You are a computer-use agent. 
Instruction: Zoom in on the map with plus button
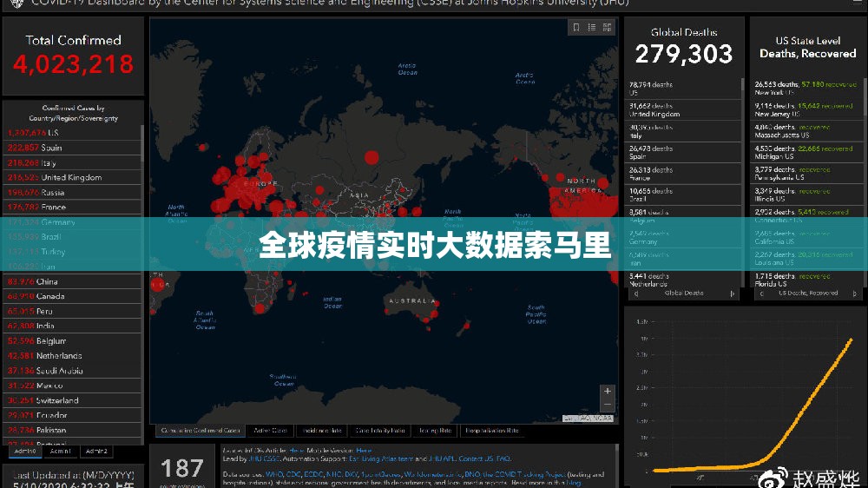click(608, 391)
